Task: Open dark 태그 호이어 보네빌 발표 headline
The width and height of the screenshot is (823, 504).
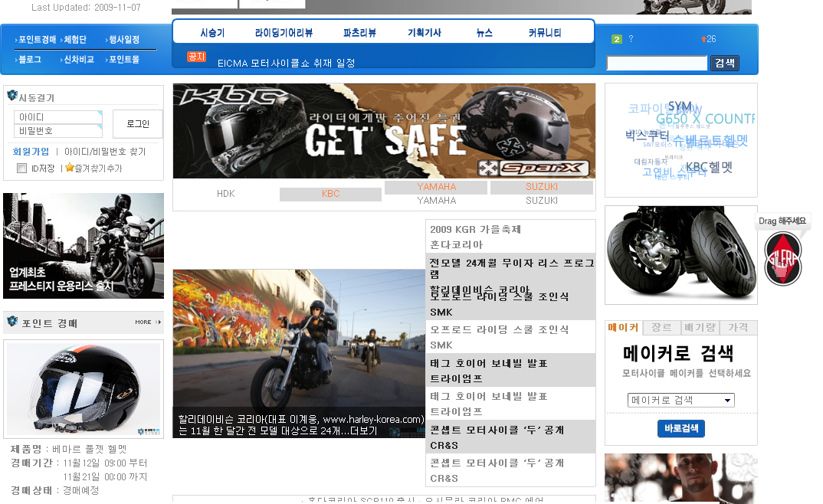Action: click(489, 363)
